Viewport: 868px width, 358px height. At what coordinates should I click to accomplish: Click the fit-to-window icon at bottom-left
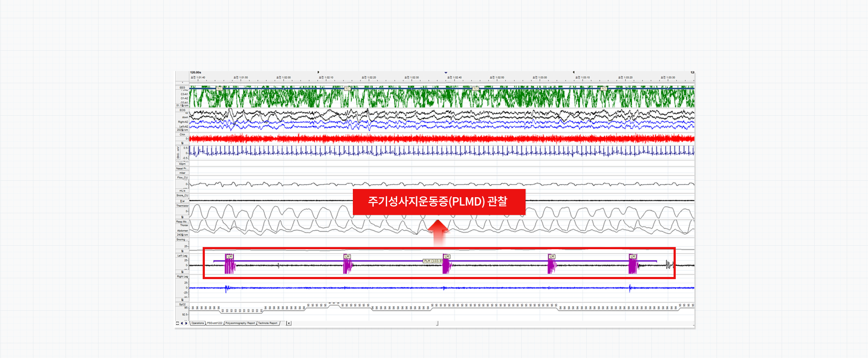178,323
